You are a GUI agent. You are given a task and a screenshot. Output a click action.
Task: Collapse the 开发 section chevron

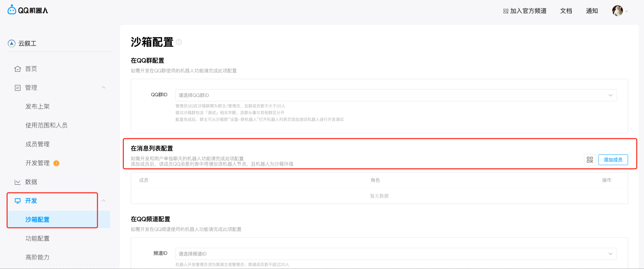tap(103, 201)
